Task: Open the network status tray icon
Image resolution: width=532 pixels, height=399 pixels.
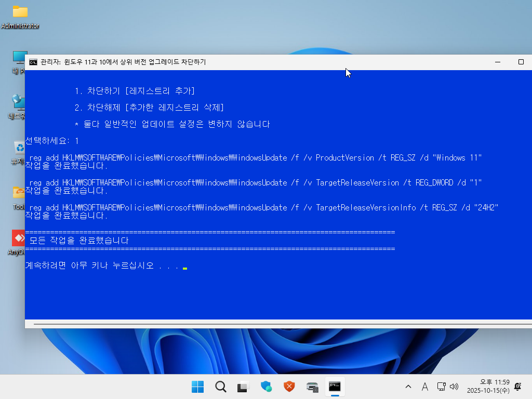Action: click(x=441, y=387)
